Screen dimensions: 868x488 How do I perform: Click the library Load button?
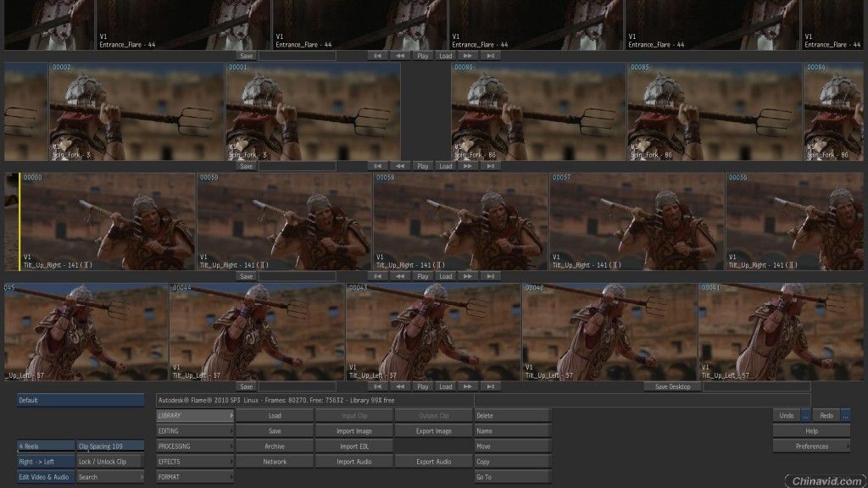pyautogui.click(x=275, y=415)
